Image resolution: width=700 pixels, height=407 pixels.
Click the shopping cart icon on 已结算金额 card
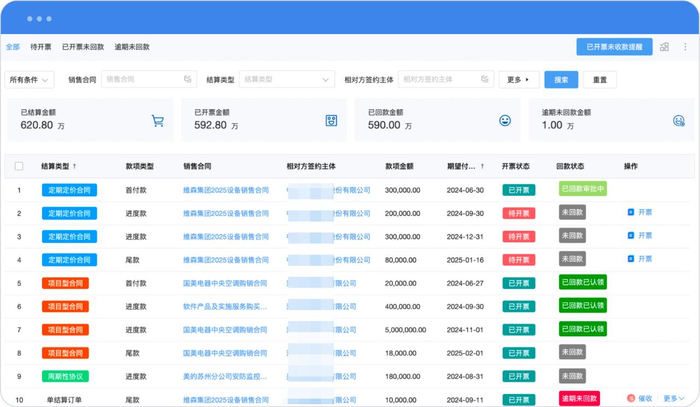point(157,121)
